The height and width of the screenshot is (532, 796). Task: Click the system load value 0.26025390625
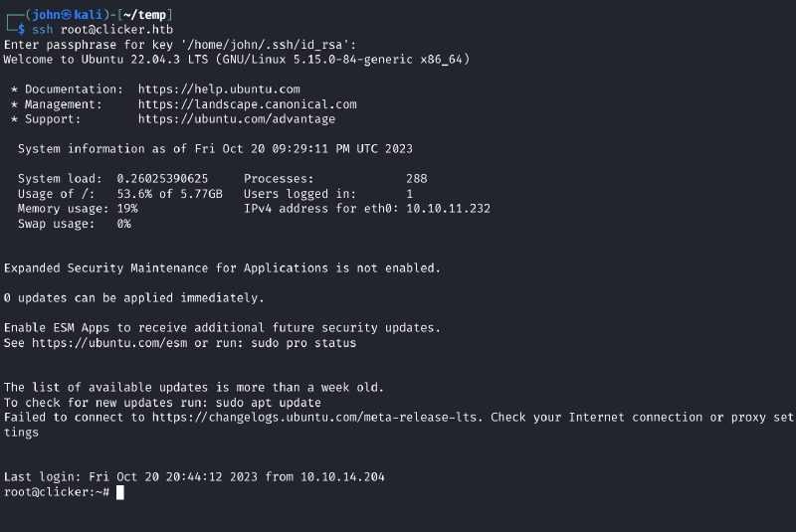[x=162, y=179]
